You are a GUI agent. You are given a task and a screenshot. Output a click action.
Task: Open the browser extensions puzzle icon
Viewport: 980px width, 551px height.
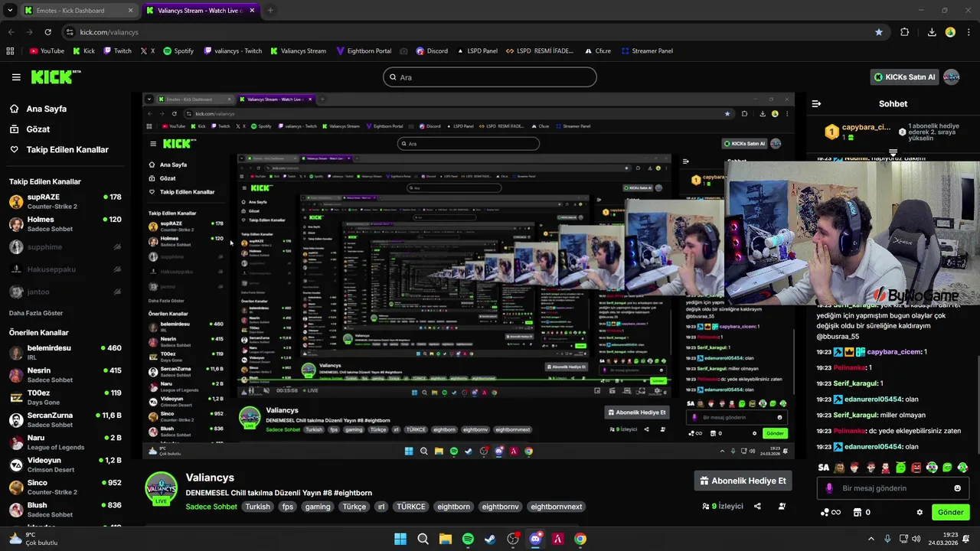(x=904, y=32)
